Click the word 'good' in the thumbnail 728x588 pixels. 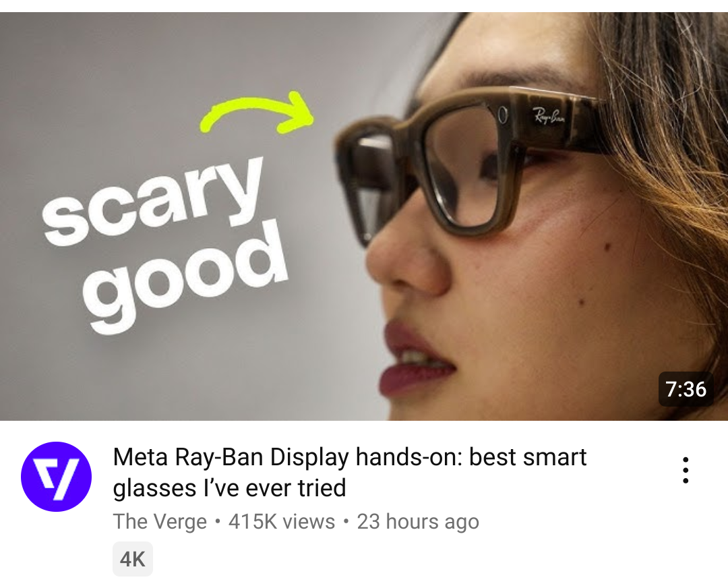[185, 277]
